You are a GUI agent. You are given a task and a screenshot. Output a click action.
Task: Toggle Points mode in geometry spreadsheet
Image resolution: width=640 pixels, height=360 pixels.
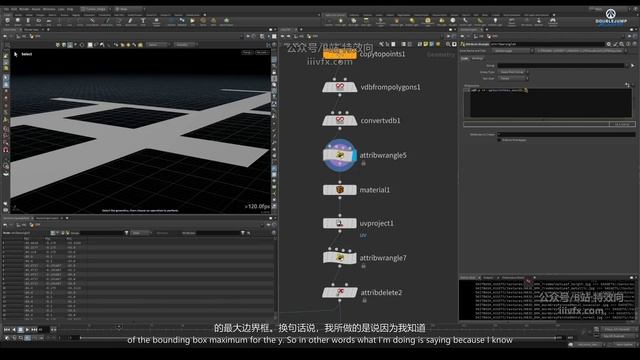point(53,233)
